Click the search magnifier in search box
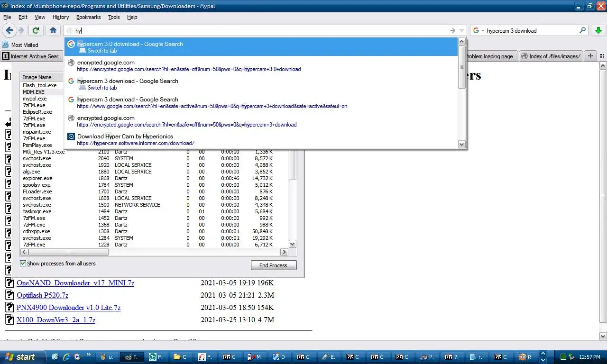 click(583, 30)
